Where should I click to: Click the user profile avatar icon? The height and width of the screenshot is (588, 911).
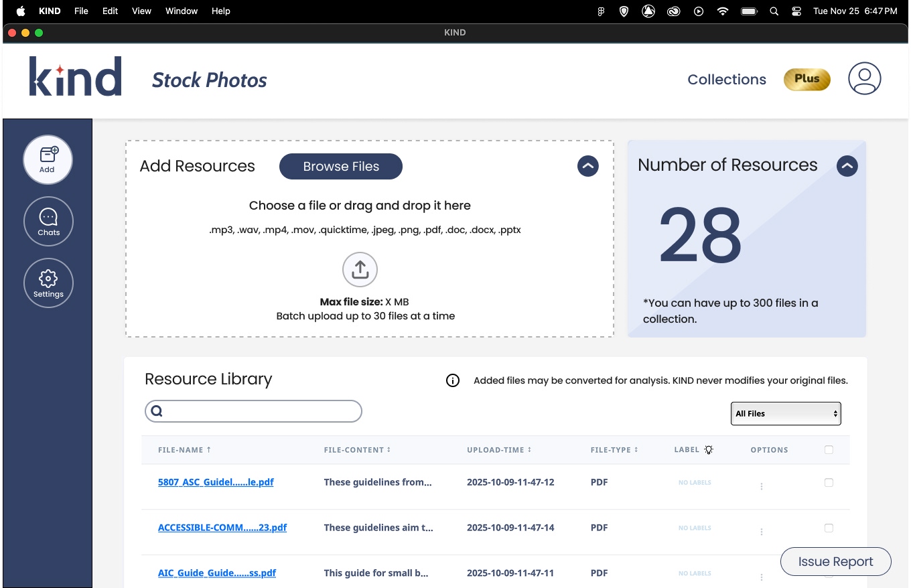(864, 79)
